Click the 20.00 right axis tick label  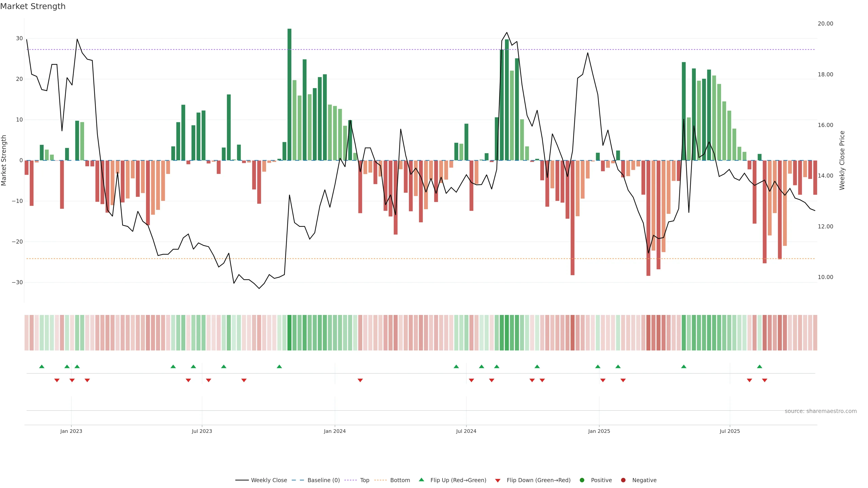coord(825,23)
